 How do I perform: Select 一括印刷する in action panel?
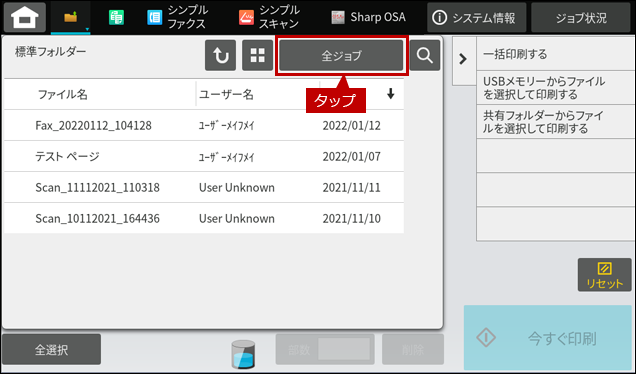pos(556,54)
